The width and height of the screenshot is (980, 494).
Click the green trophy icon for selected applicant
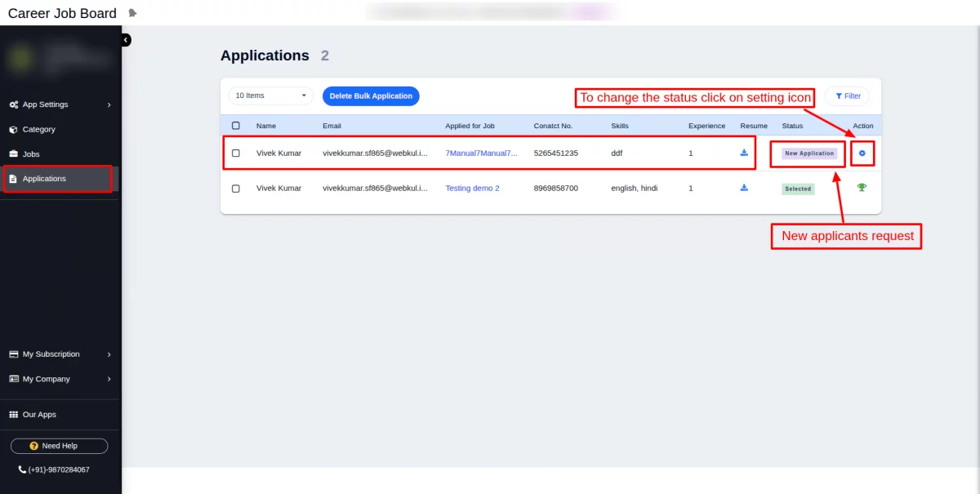coord(862,188)
